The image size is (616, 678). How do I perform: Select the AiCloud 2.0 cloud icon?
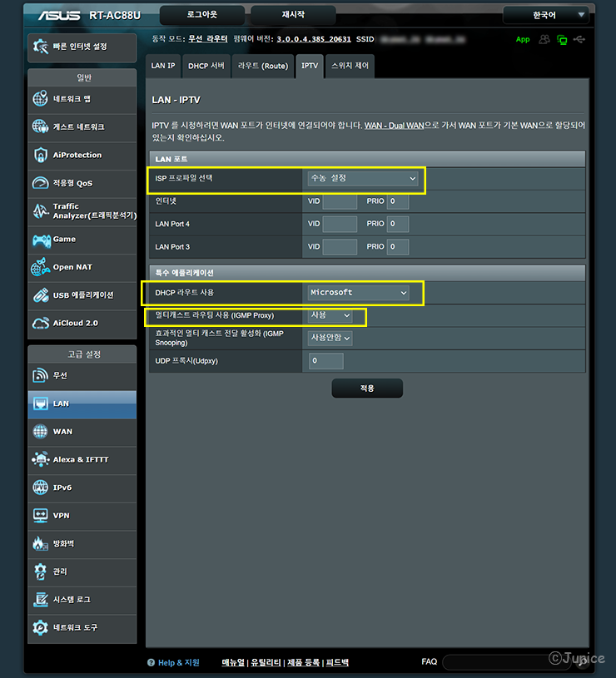tap(40, 323)
